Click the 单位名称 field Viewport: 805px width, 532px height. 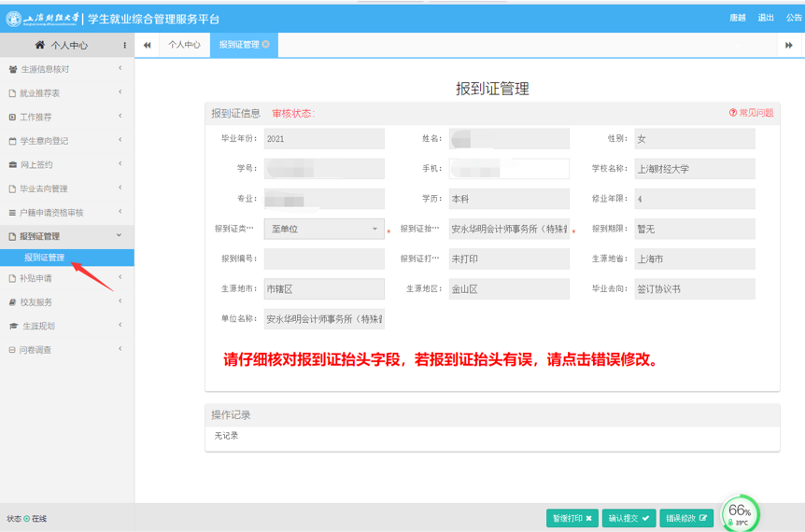tap(324, 319)
